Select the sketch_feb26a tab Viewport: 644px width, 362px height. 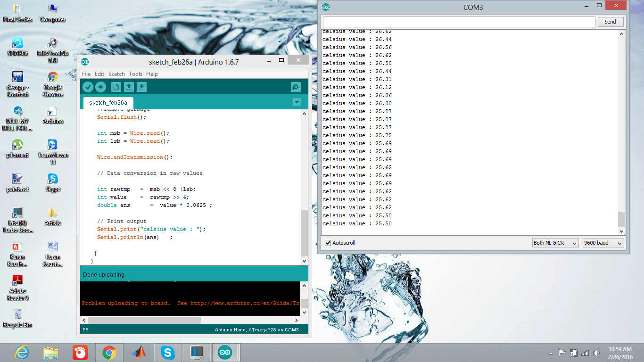tap(108, 102)
